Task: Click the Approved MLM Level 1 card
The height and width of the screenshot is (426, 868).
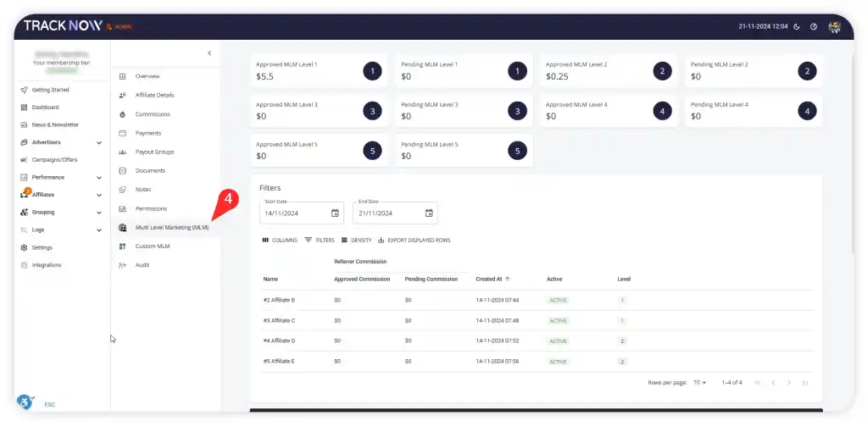Action: 319,71
